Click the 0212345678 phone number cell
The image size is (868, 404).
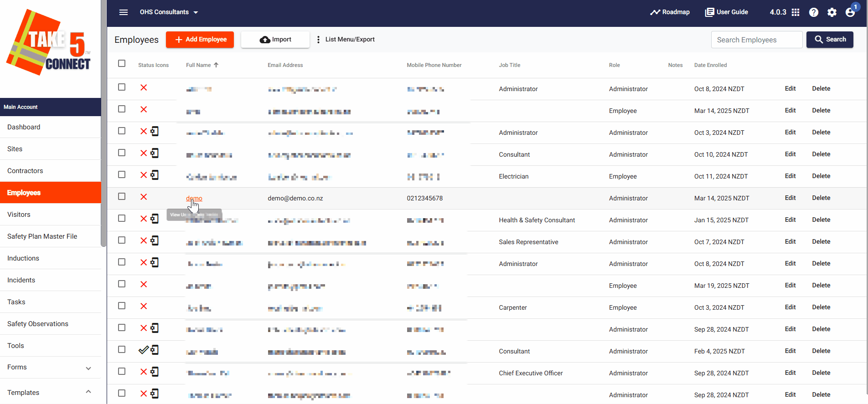click(424, 198)
